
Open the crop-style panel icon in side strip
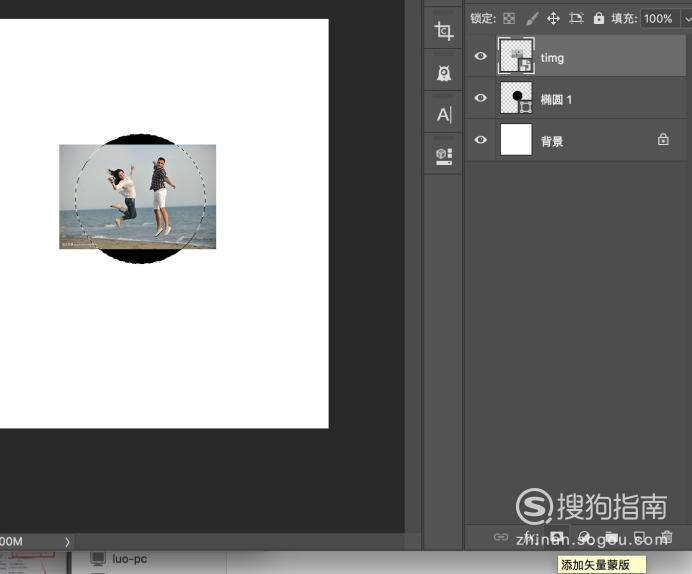coord(444,31)
